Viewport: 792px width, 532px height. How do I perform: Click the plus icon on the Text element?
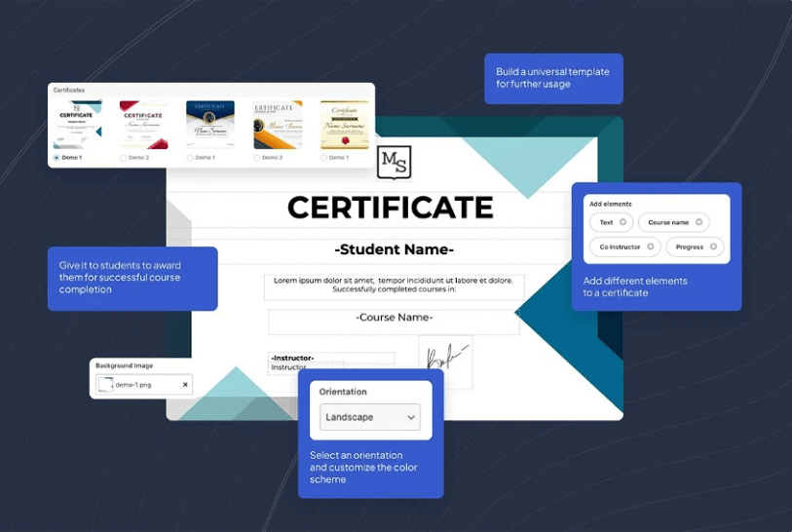coord(622,222)
